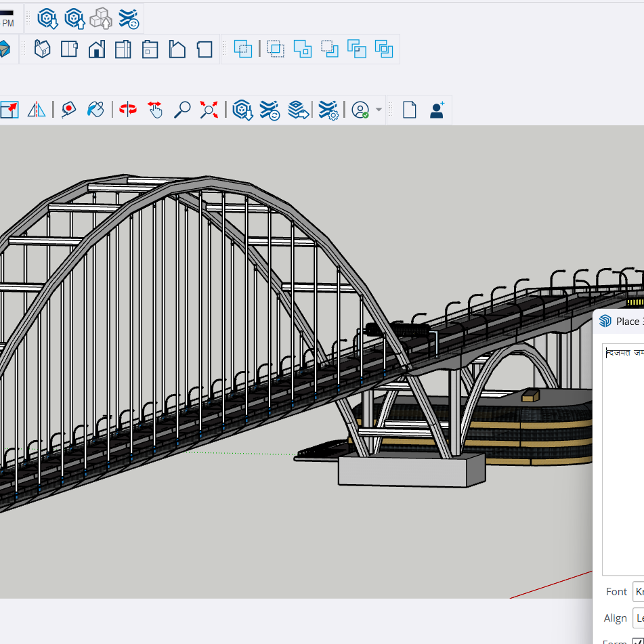Click the blank page icon
This screenshot has height=644, width=644.
click(x=410, y=110)
